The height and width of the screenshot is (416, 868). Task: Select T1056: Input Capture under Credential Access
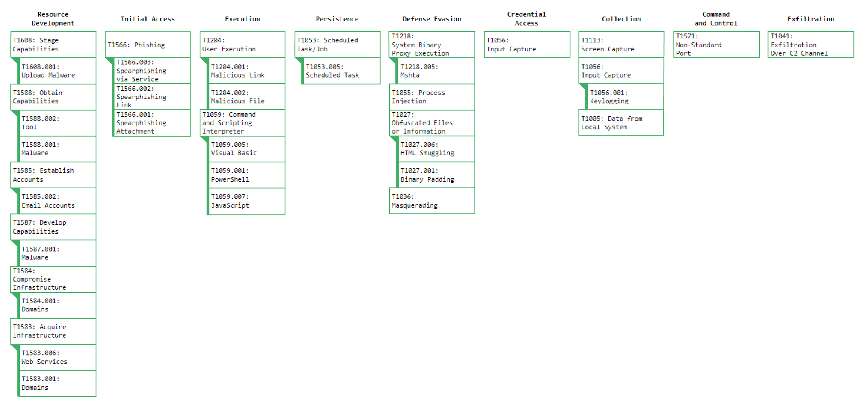[527, 44]
